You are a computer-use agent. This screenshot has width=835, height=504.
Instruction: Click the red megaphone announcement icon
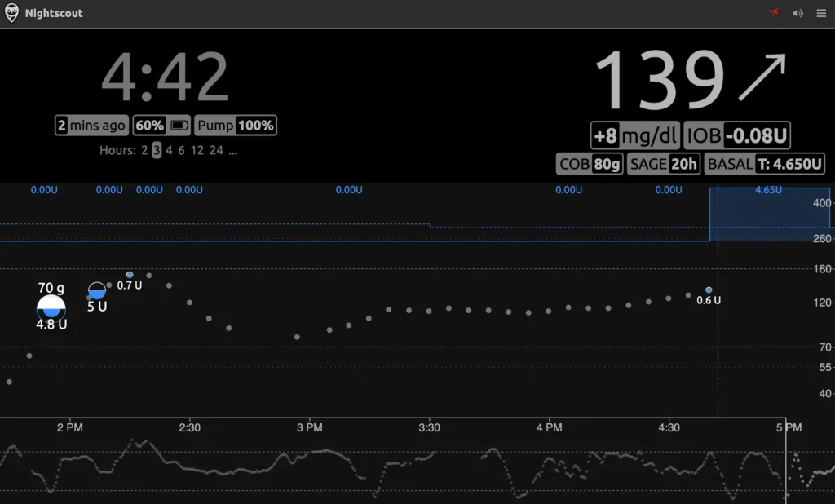pyautogui.click(x=775, y=13)
